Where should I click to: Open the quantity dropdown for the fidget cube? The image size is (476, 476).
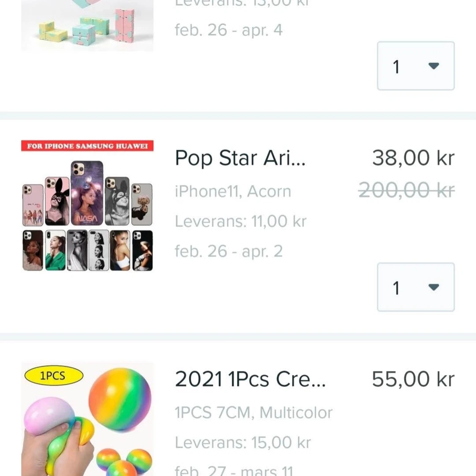click(x=415, y=66)
